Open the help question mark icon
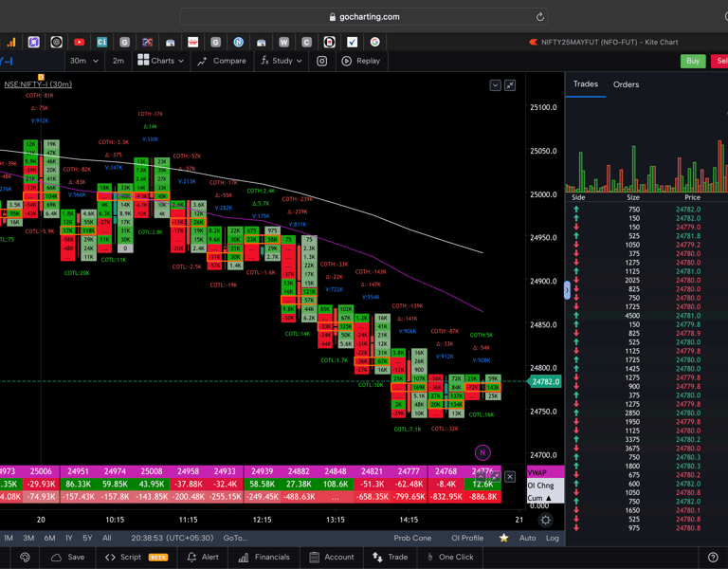The image size is (728, 569). [x=713, y=557]
